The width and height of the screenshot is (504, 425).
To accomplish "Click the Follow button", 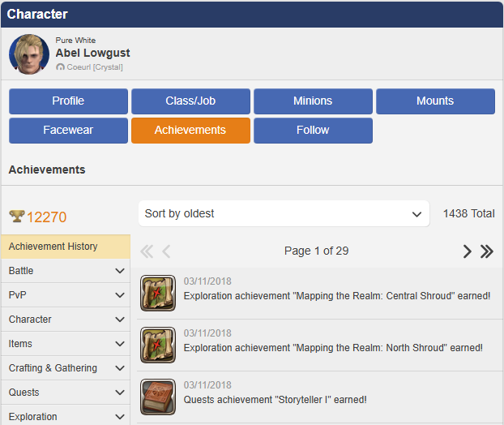I will [x=313, y=131].
